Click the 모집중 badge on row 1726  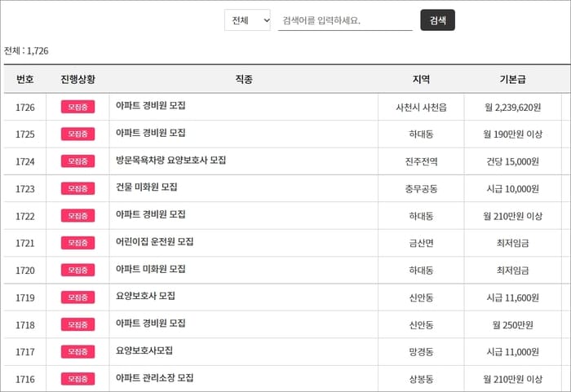pyautogui.click(x=78, y=107)
